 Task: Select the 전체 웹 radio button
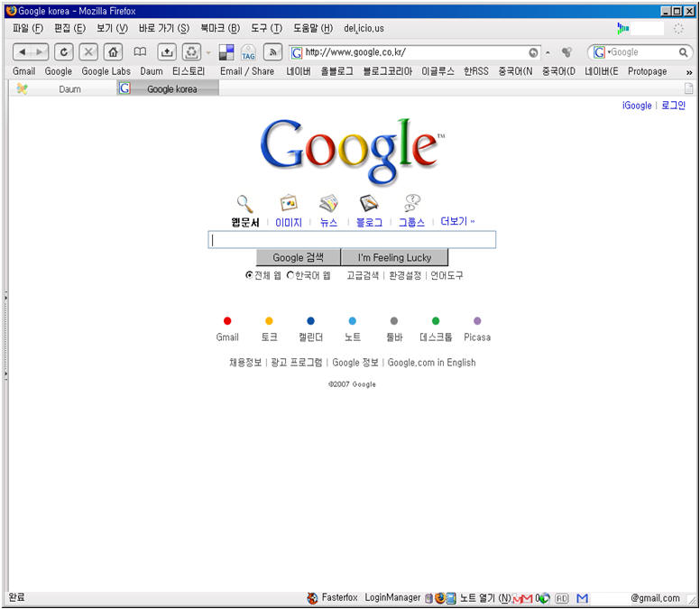(249, 275)
